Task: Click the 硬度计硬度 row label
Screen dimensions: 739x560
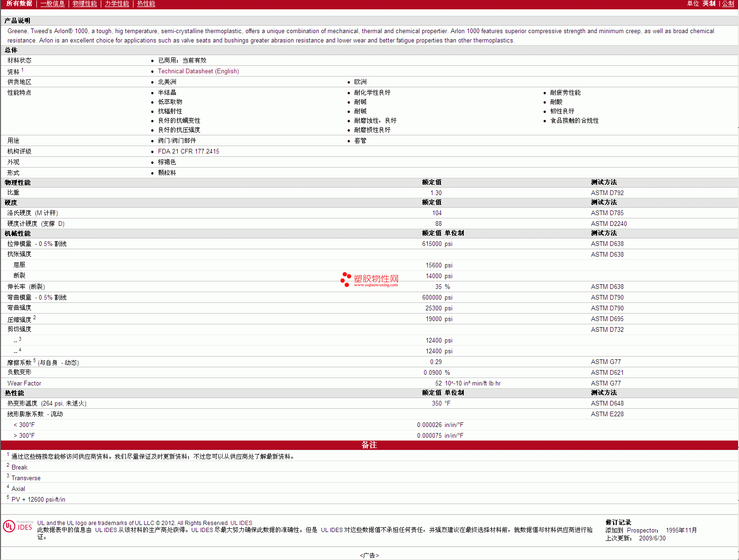Action: click(x=36, y=224)
